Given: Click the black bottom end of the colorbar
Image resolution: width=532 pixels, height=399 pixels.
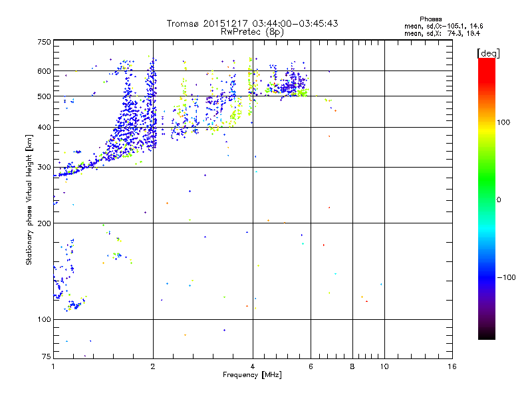Looking at the screenshot, I should click(x=487, y=336).
